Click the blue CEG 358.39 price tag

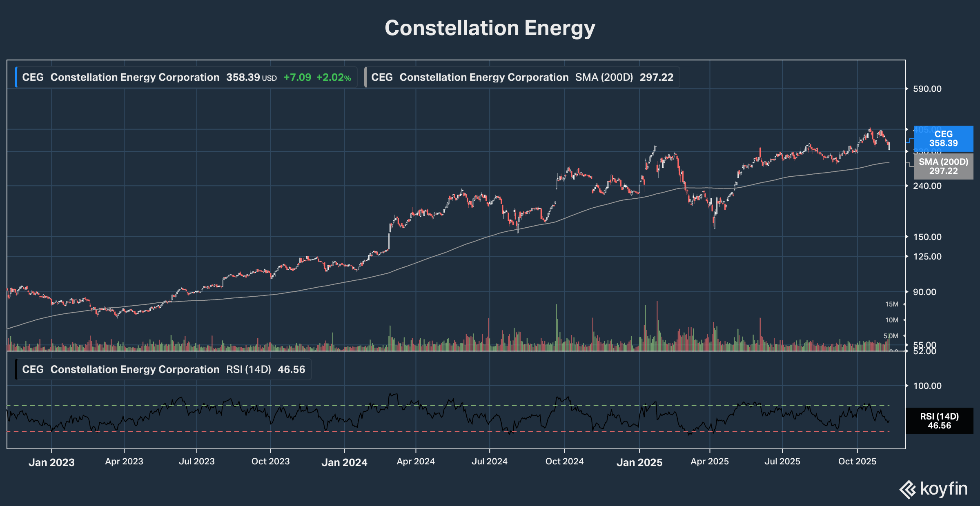pyautogui.click(x=943, y=139)
